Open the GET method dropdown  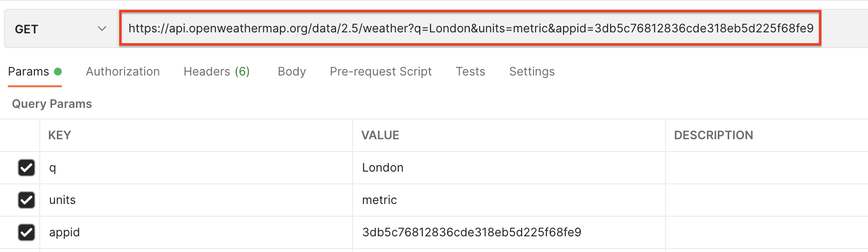(x=61, y=29)
